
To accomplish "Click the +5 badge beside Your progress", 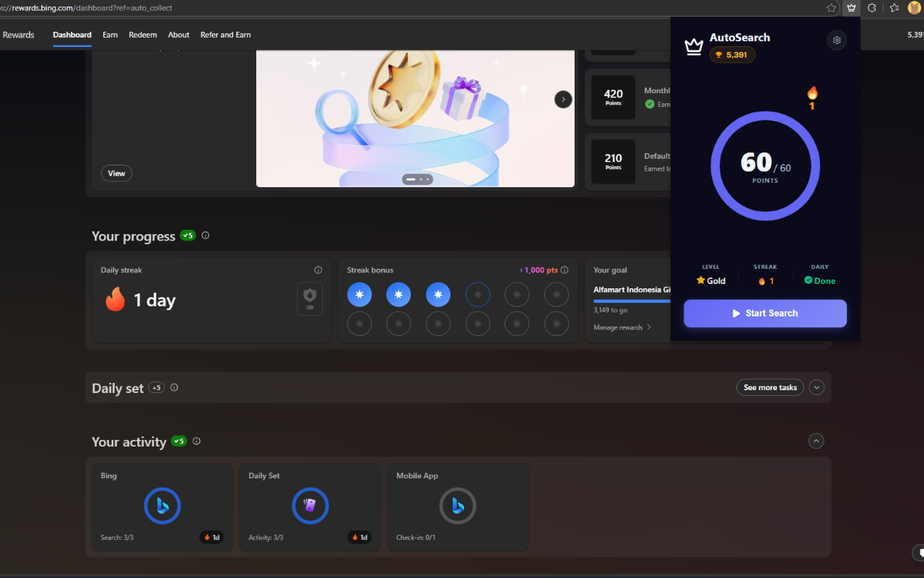I will pos(188,236).
